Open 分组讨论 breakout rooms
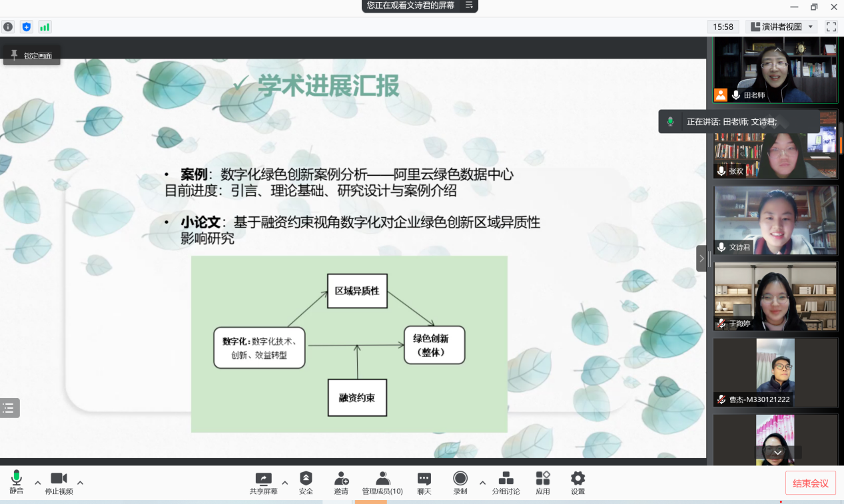Image resolution: width=844 pixels, height=504 pixels. [x=506, y=482]
